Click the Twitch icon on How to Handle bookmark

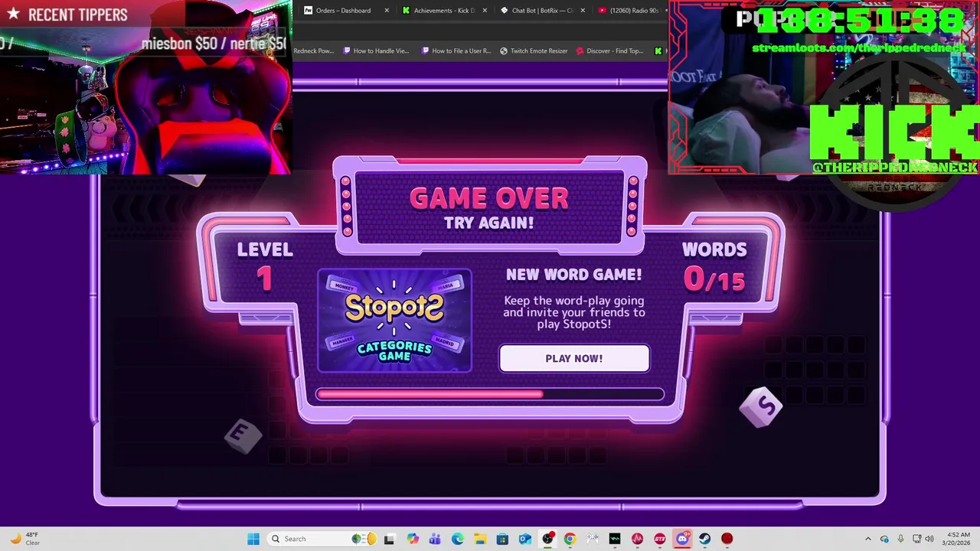click(348, 51)
